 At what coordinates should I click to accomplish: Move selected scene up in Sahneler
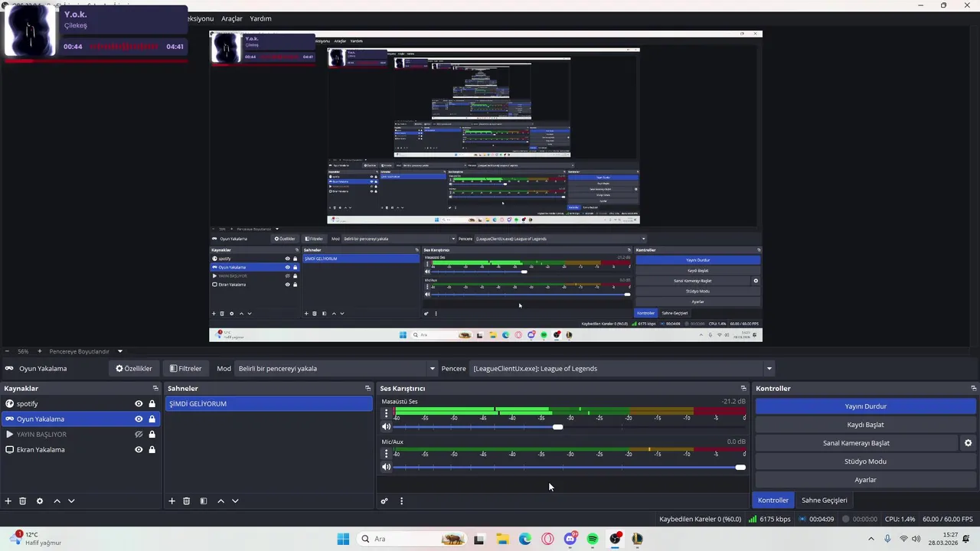coord(220,501)
